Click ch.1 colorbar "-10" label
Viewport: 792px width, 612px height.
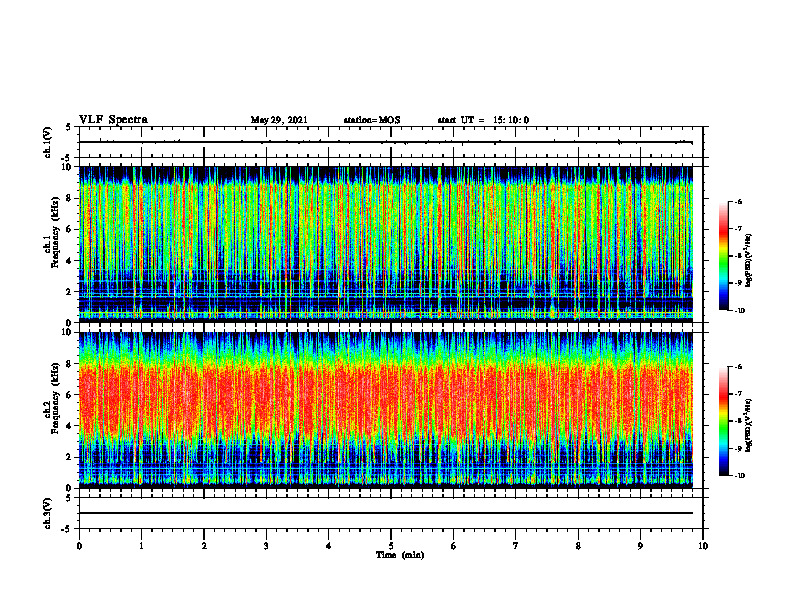point(739,311)
